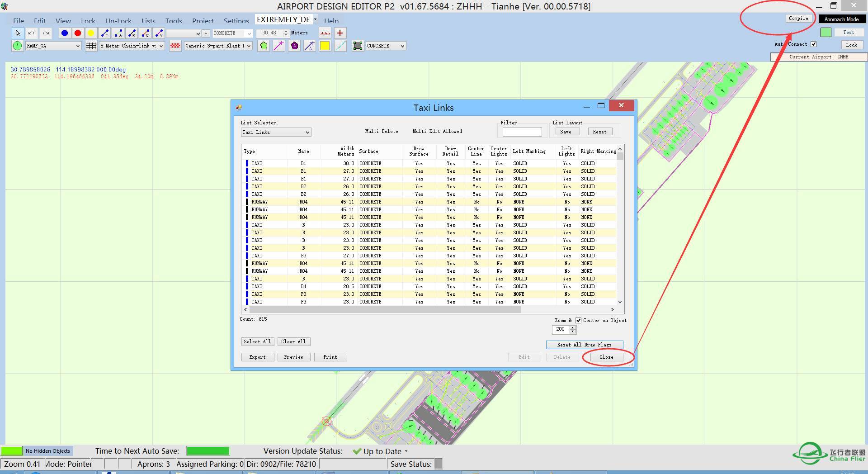
Task: Toggle the Auto Connect checkbox
Action: [814, 44]
